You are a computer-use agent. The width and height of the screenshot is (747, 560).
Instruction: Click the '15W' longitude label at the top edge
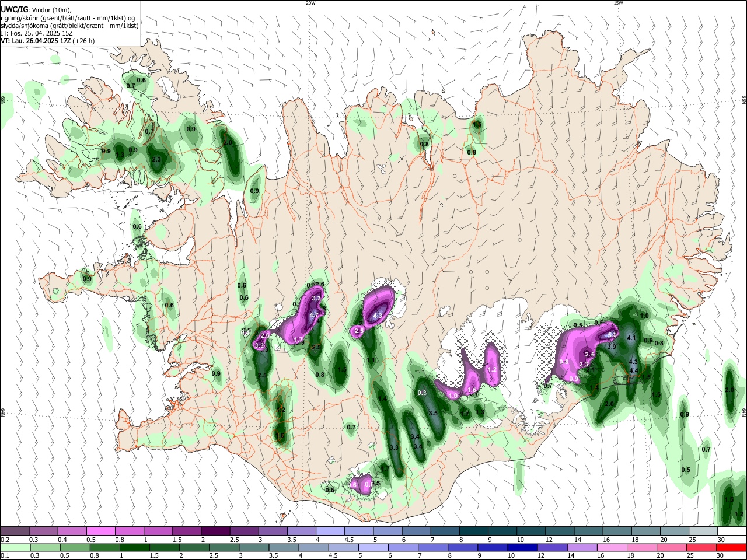(618, 3)
